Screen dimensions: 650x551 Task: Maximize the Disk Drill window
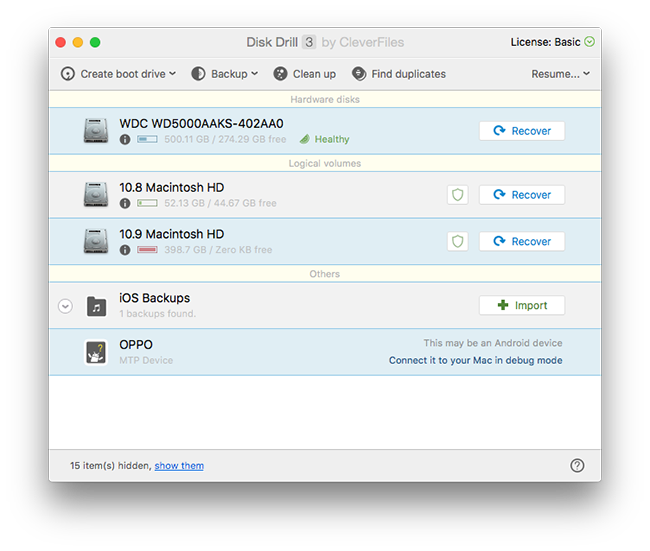(x=95, y=42)
